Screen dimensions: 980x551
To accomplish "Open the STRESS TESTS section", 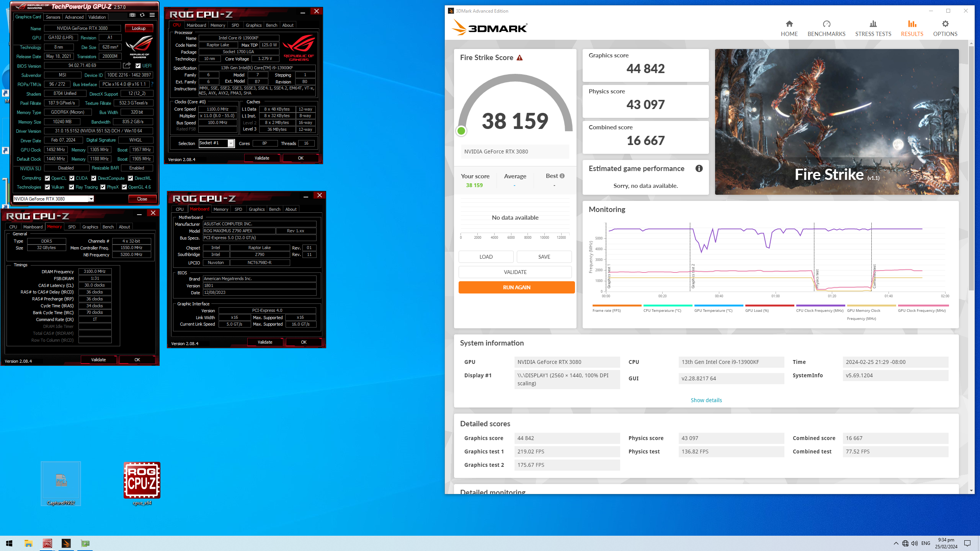I will (x=873, y=29).
